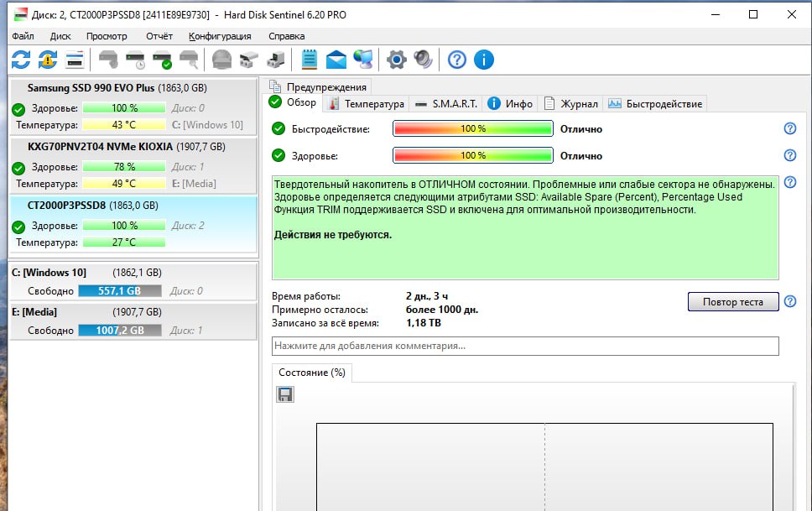Click the Быстродействие 100 % gradient bar
This screenshot has width=812, height=511.
point(473,128)
